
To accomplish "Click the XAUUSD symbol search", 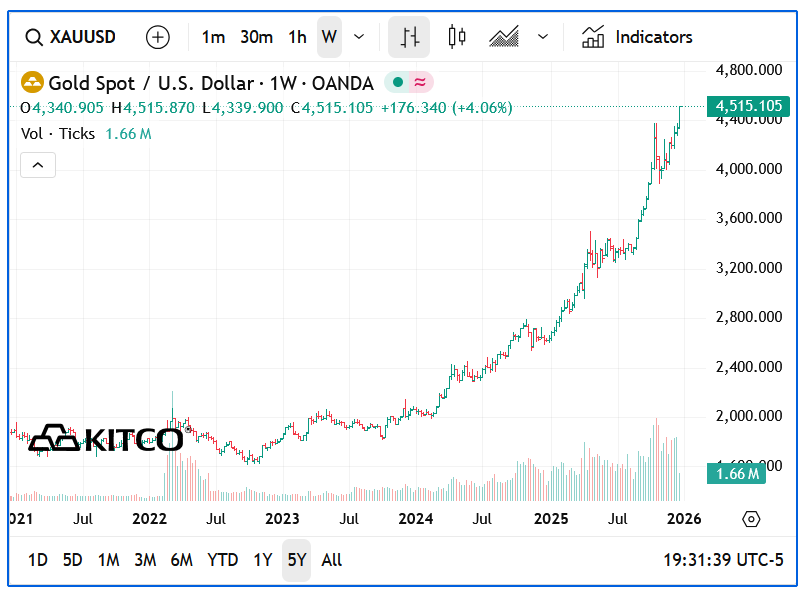I will click(x=70, y=37).
